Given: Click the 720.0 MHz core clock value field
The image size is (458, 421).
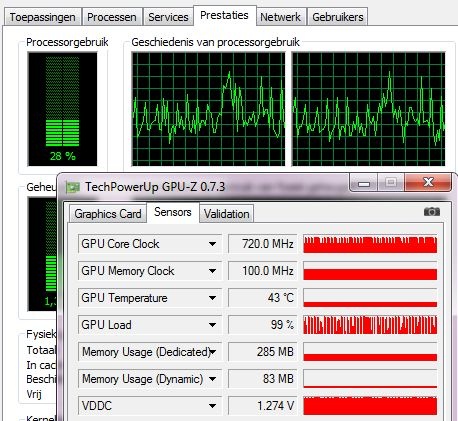Looking at the screenshot, I should tap(263, 244).
